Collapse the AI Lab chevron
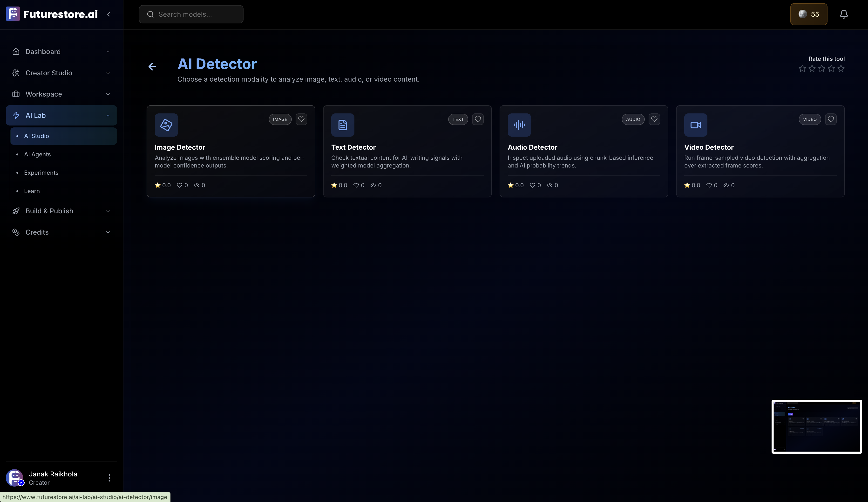 [108, 116]
